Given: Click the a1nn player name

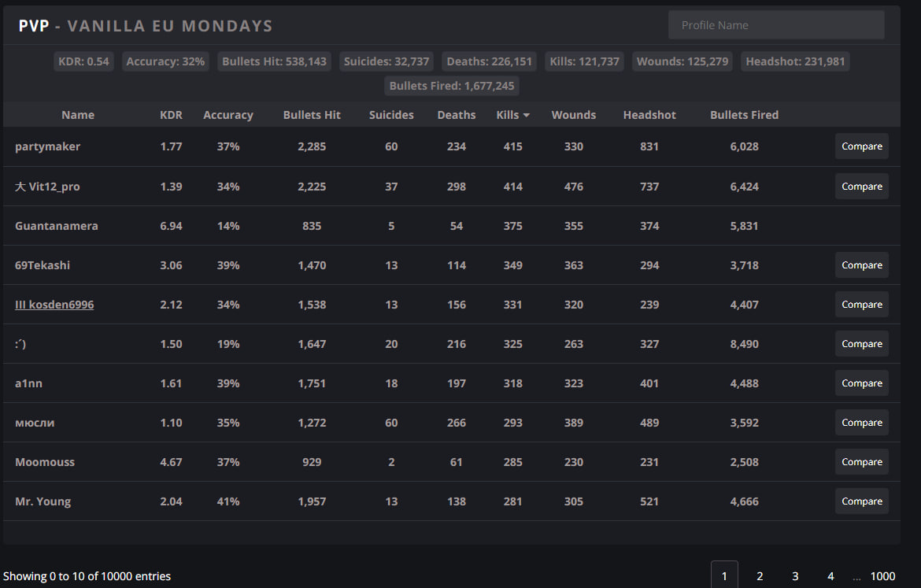Looking at the screenshot, I should click(x=28, y=383).
